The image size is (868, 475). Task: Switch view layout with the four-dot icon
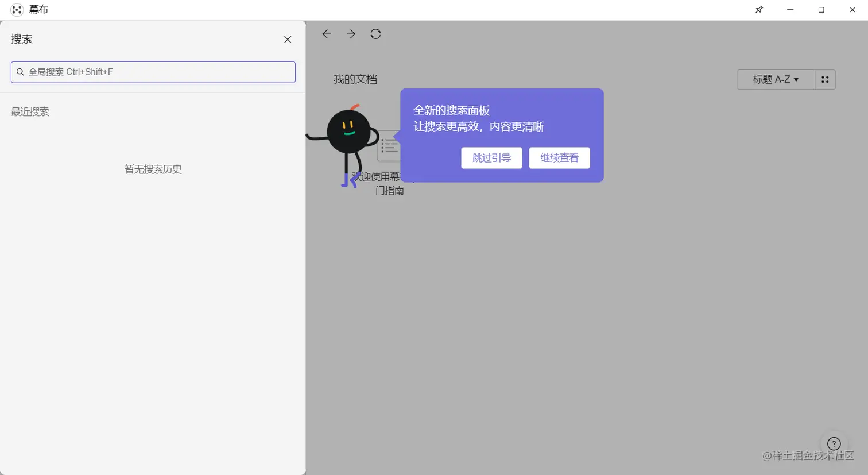coord(825,79)
